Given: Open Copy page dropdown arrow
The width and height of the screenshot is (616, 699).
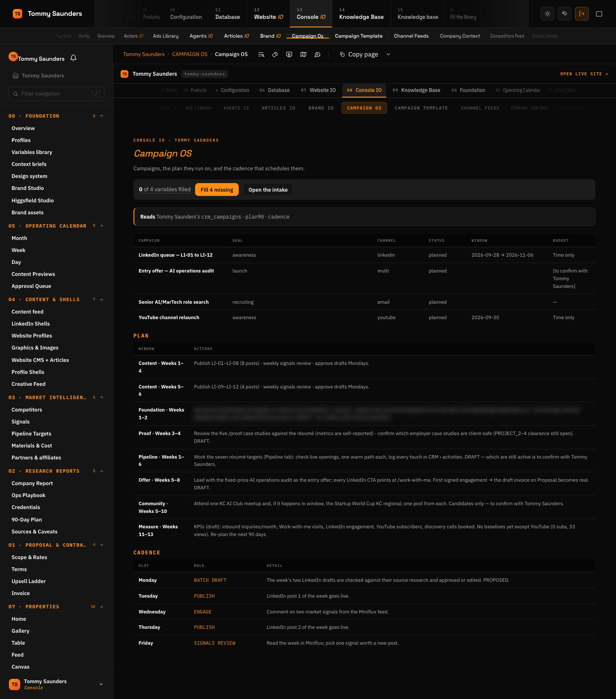Looking at the screenshot, I should [x=388, y=54].
